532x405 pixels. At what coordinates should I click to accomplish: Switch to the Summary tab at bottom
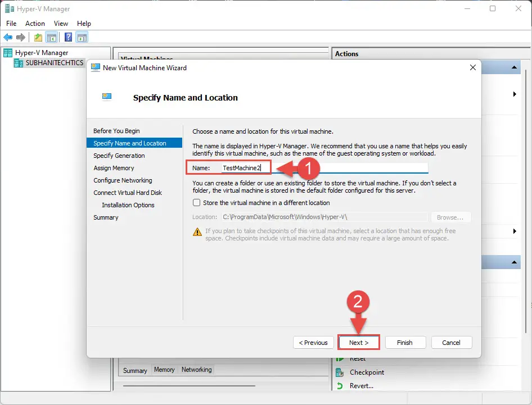coord(135,370)
